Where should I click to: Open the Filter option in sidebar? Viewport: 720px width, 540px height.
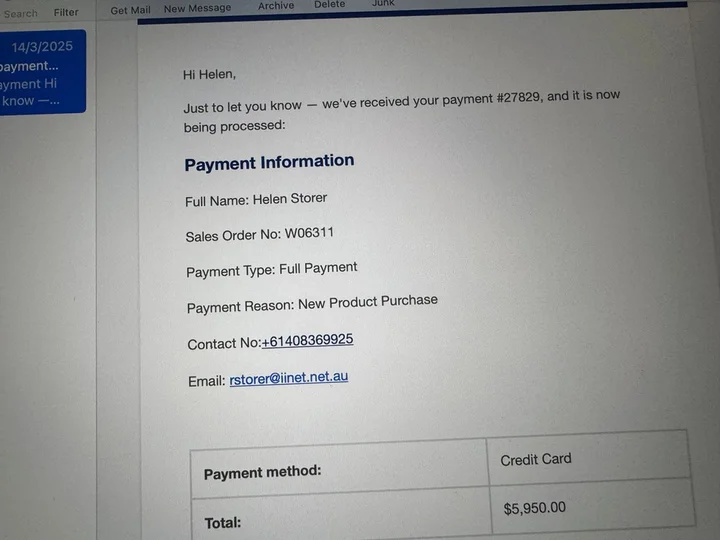[66, 12]
